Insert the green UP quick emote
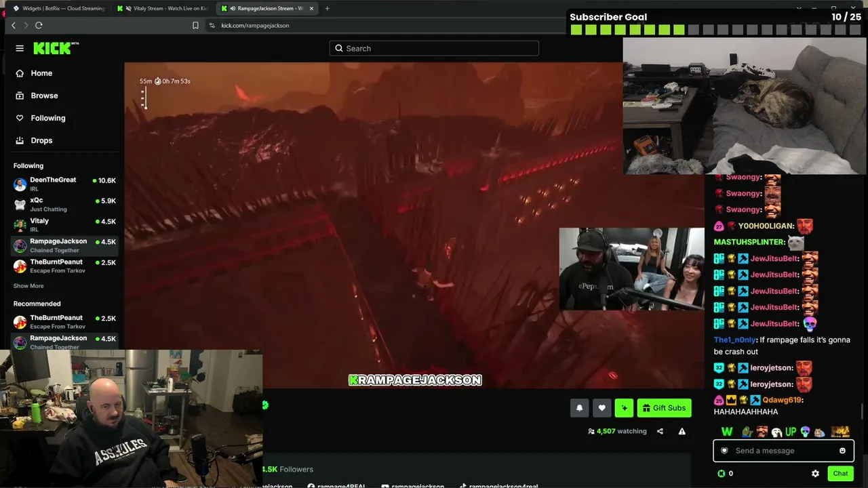 791,432
